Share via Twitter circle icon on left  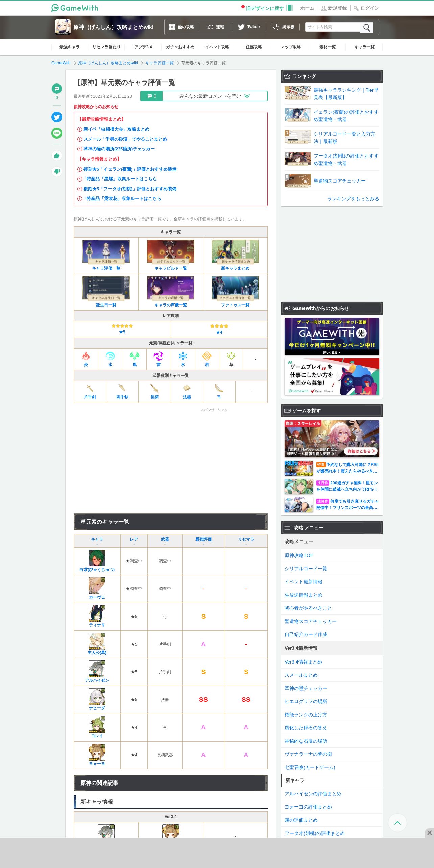[x=57, y=117]
